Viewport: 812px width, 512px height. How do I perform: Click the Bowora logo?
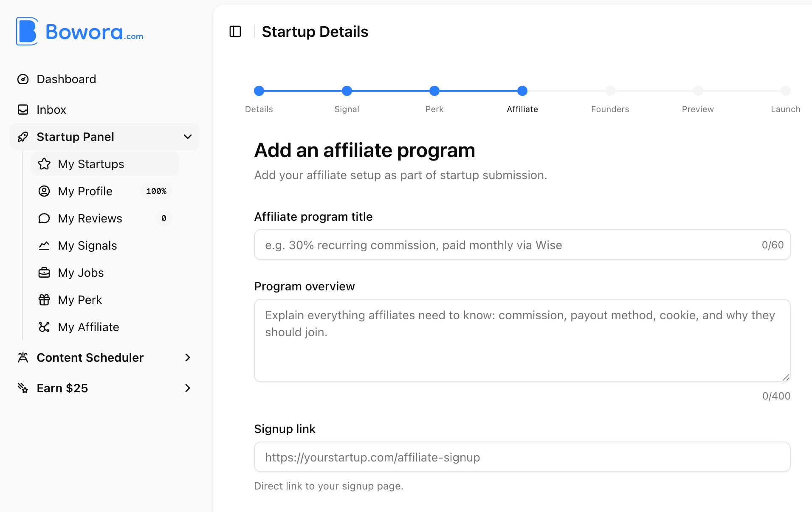point(79,31)
